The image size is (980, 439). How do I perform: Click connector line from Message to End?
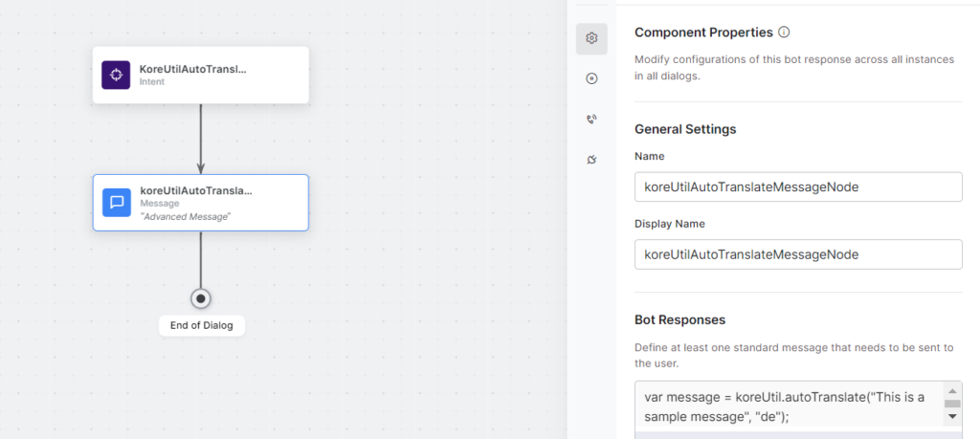201,258
